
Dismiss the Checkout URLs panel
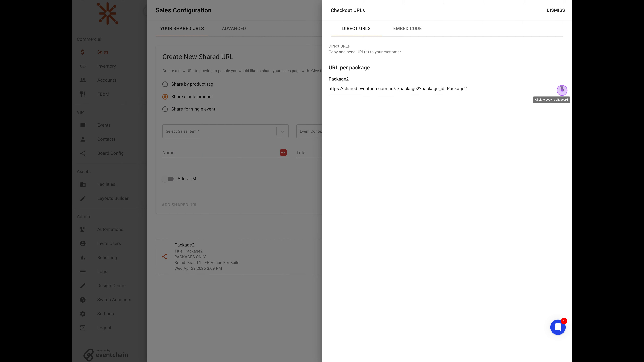point(556,10)
